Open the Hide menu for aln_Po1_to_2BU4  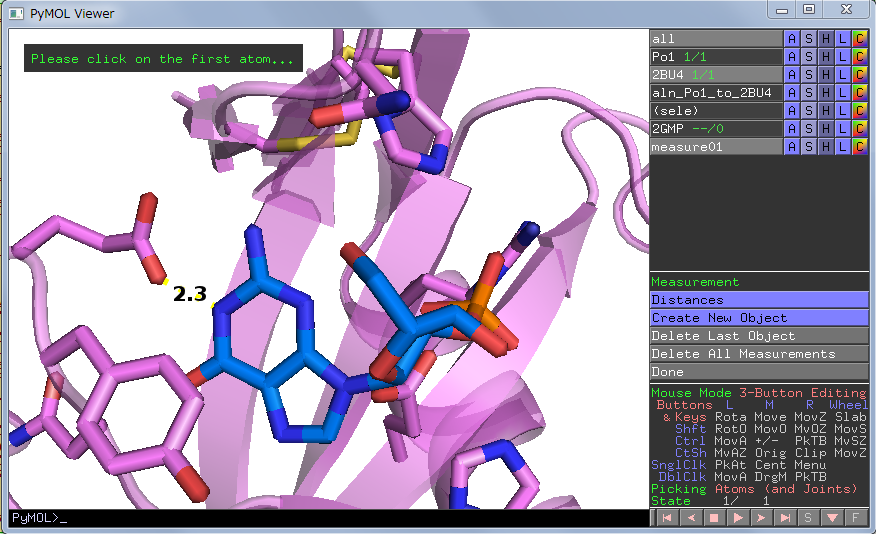point(826,93)
